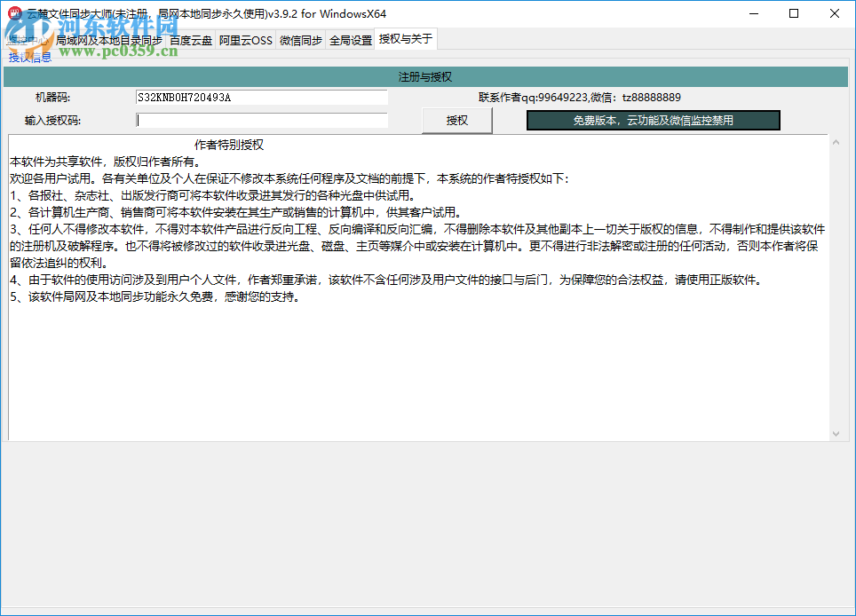This screenshot has width=856, height=616.
Task: Click the scrollbar up arrow of license text
Action: [836, 142]
